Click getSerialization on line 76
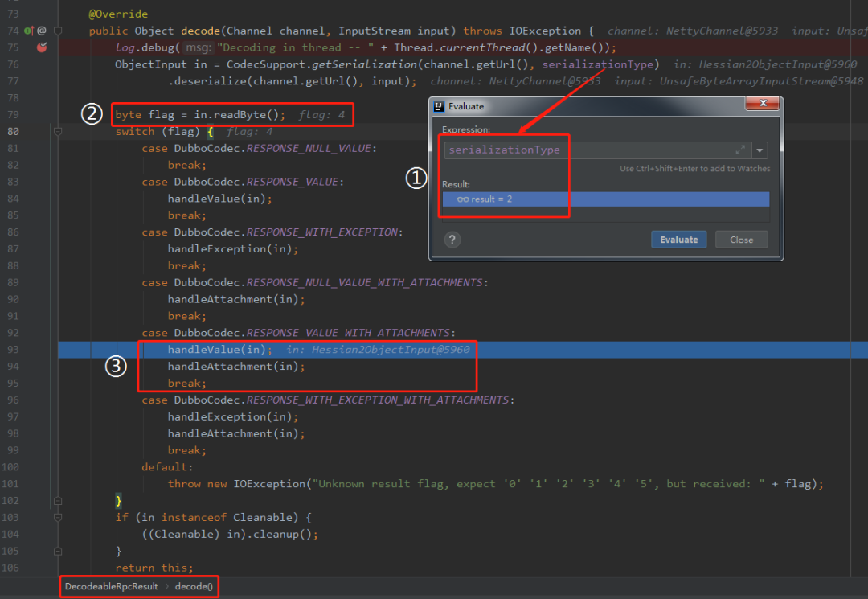 click(364, 65)
